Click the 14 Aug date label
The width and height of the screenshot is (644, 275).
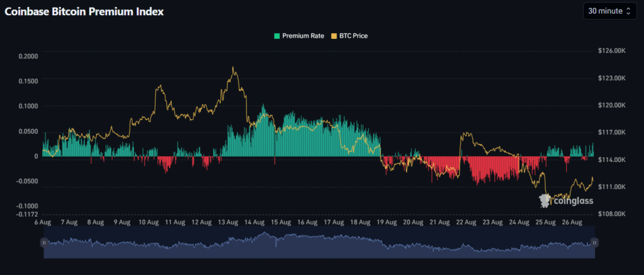(254, 222)
